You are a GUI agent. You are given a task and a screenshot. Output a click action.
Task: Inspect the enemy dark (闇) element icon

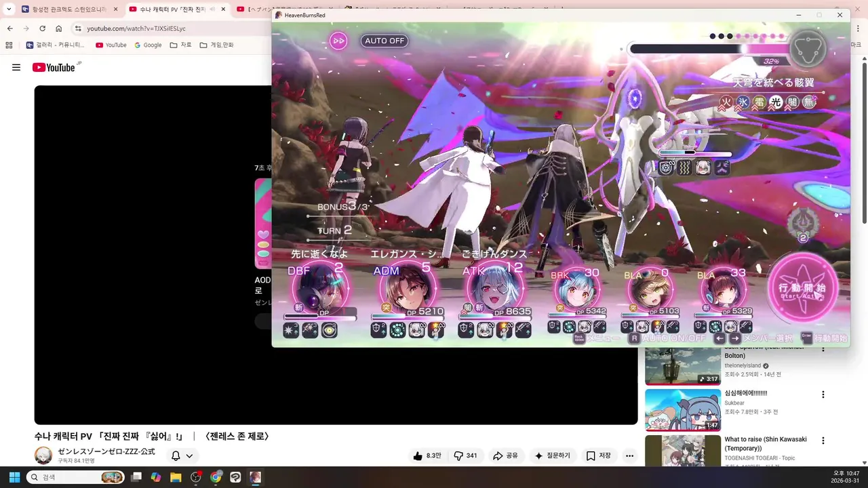point(793,103)
